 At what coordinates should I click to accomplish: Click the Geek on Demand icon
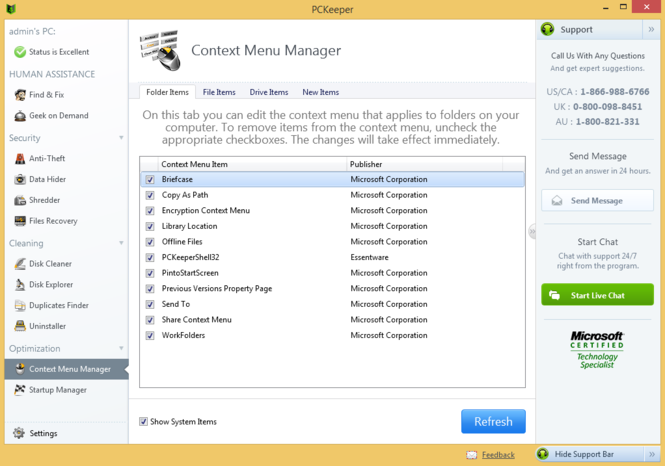point(20,115)
